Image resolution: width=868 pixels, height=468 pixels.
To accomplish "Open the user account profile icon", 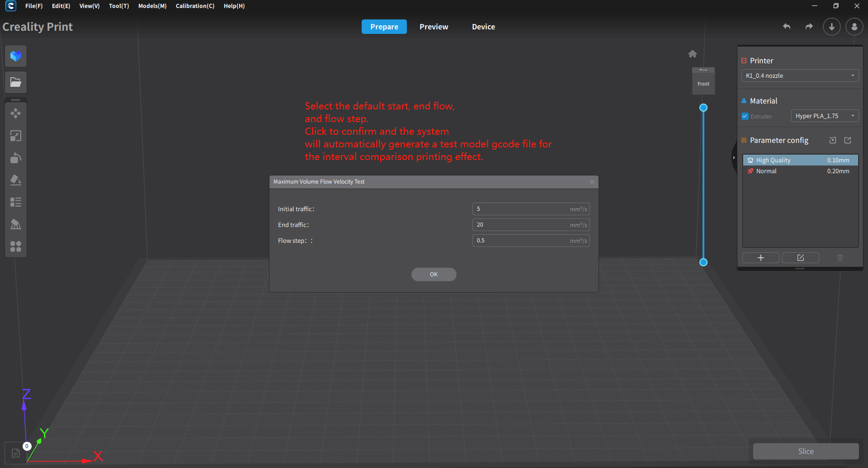I will tap(854, 27).
